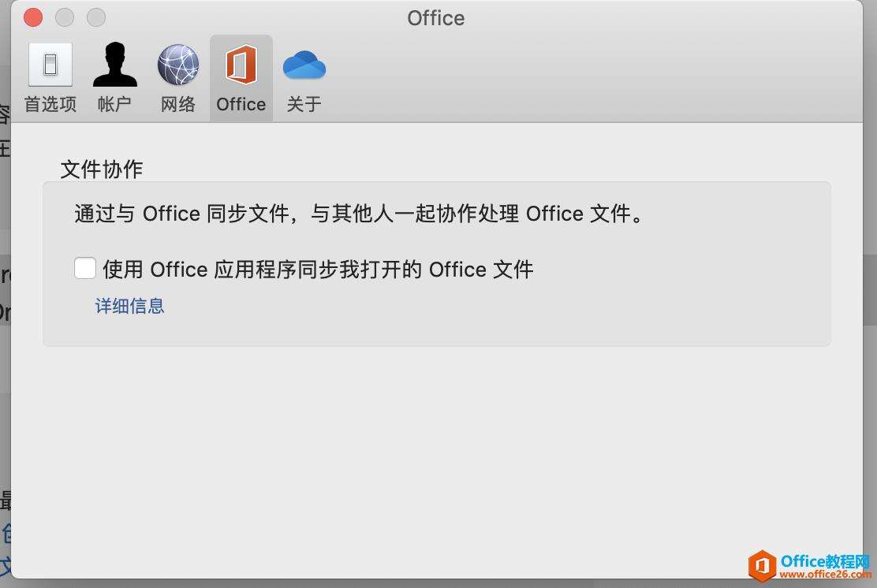This screenshot has height=588, width=877.
Task: Enable the Office file sync checkbox
Action: coord(85,268)
